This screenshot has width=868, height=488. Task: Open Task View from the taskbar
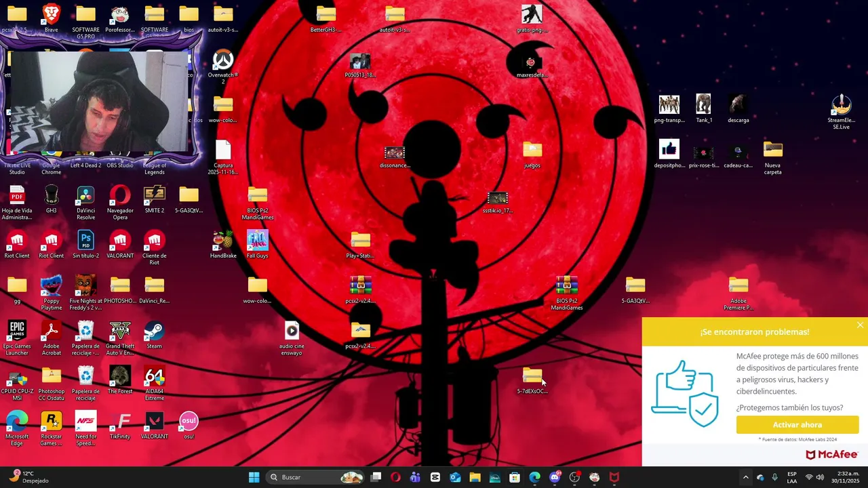coord(376,477)
